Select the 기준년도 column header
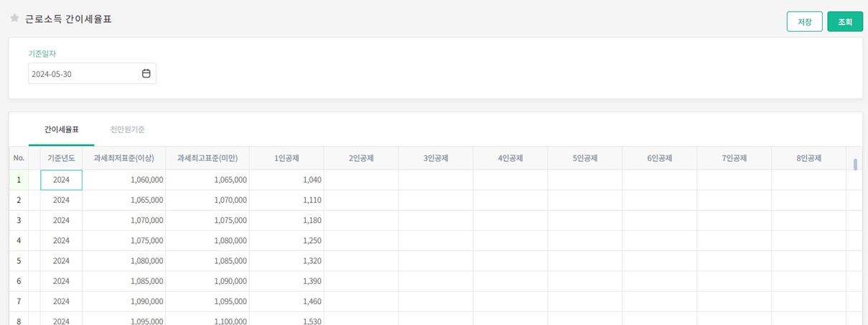The width and height of the screenshot is (868, 325). [61, 158]
